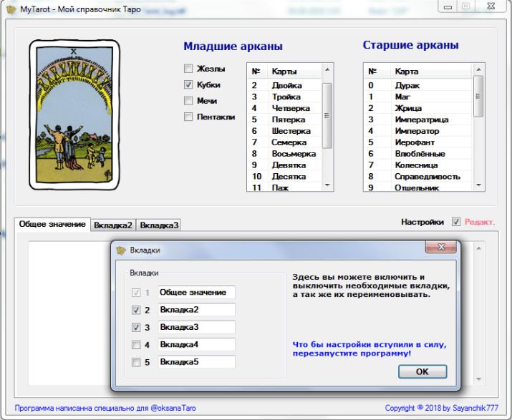Enable the Мечи suit checkbox

click(x=188, y=100)
